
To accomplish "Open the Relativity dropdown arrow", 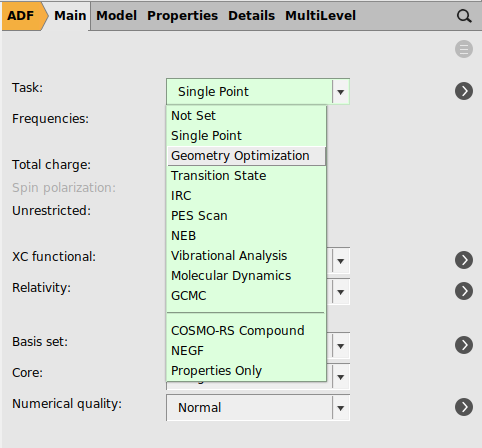I will [340, 292].
